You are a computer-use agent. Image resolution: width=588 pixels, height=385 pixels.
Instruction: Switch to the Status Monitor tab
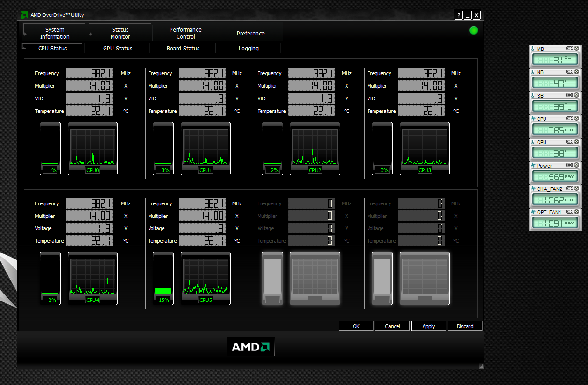pos(120,33)
